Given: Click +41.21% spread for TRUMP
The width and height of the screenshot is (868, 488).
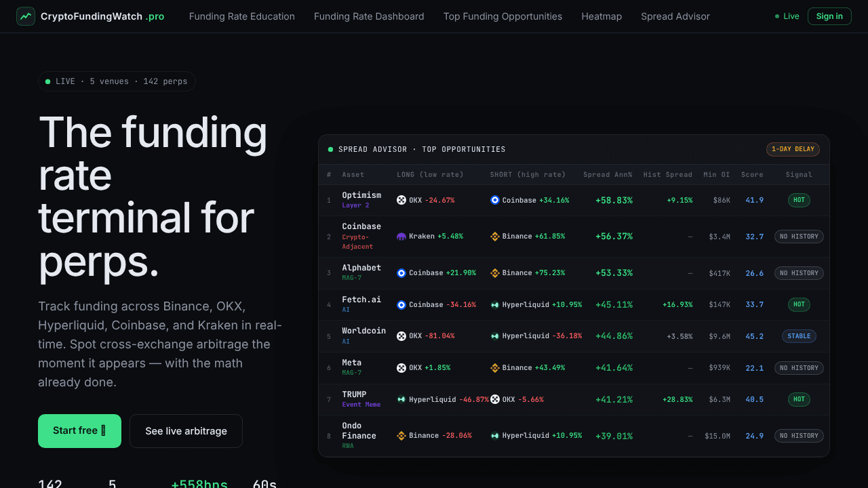Looking at the screenshot, I should point(614,400).
